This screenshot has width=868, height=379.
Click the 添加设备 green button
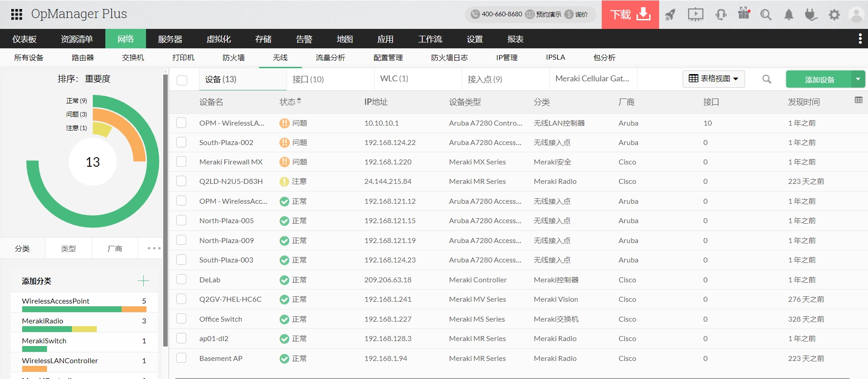tap(819, 79)
